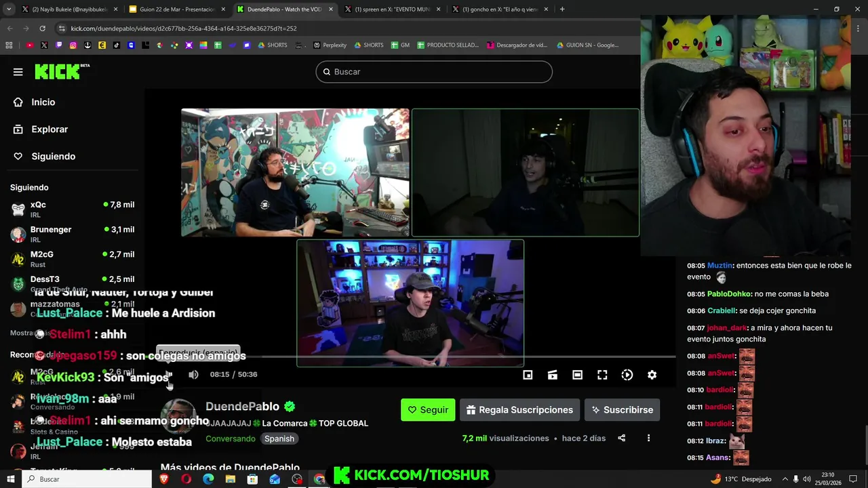This screenshot has height=488, width=868.
Task: Focus the Buscar search field on Kick
Action: [x=434, y=72]
